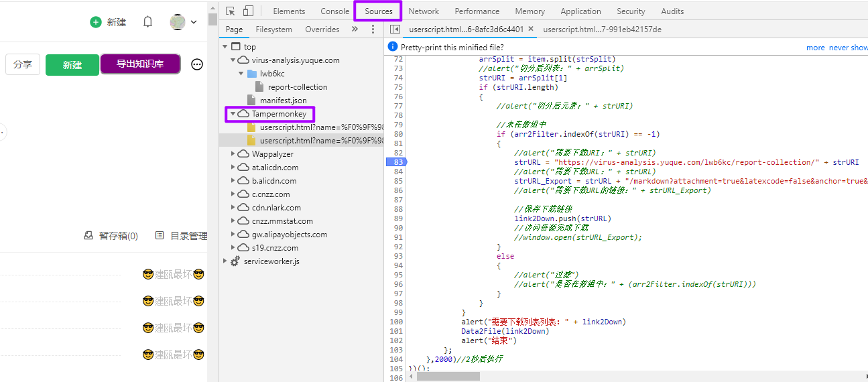Open the Network tab

tap(424, 11)
